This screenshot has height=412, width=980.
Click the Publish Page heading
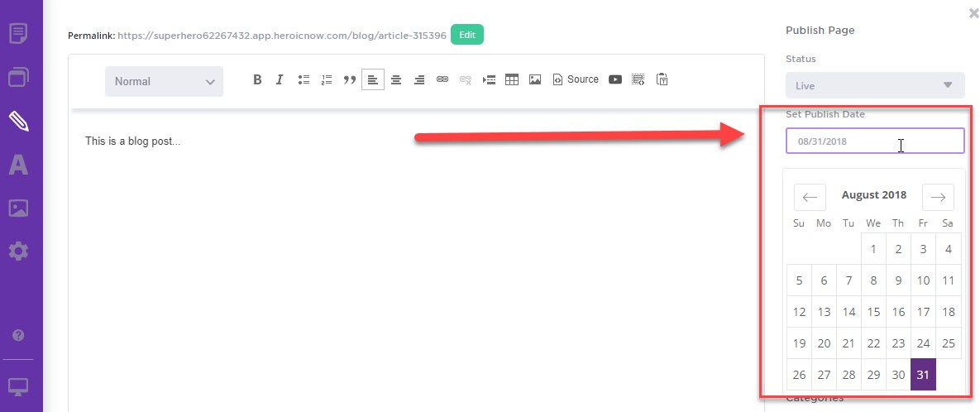tap(820, 30)
